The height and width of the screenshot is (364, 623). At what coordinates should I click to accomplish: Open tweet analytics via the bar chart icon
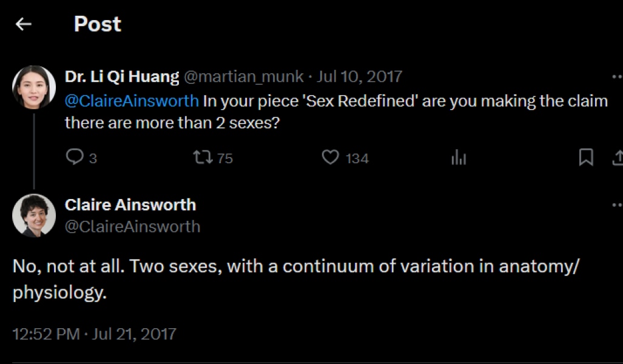459,157
